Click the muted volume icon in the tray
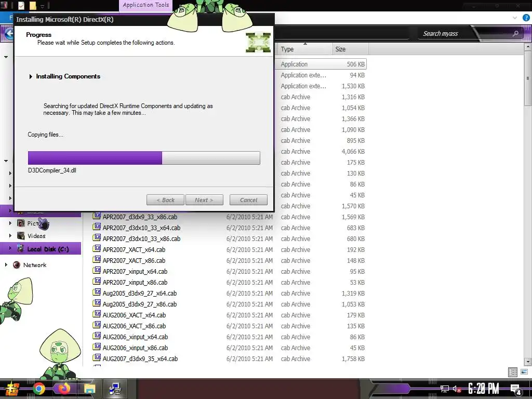This screenshot has width=532, height=399. pyautogui.click(x=457, y=389)
